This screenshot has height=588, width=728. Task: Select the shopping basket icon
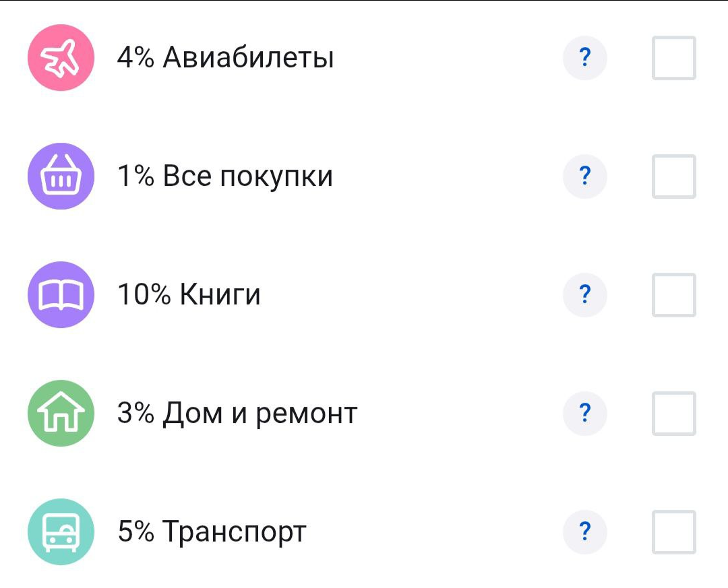point(61,176)
